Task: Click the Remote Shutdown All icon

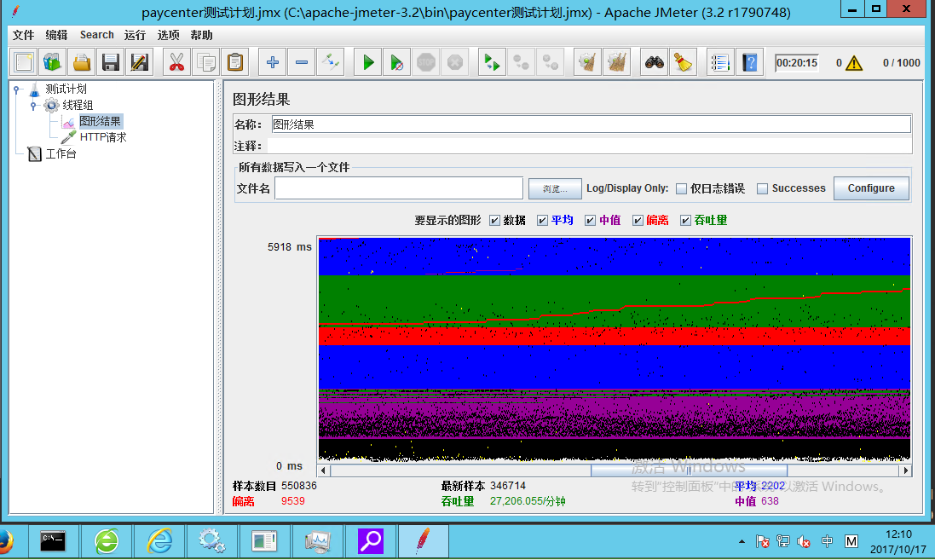Action: (550, 62)
